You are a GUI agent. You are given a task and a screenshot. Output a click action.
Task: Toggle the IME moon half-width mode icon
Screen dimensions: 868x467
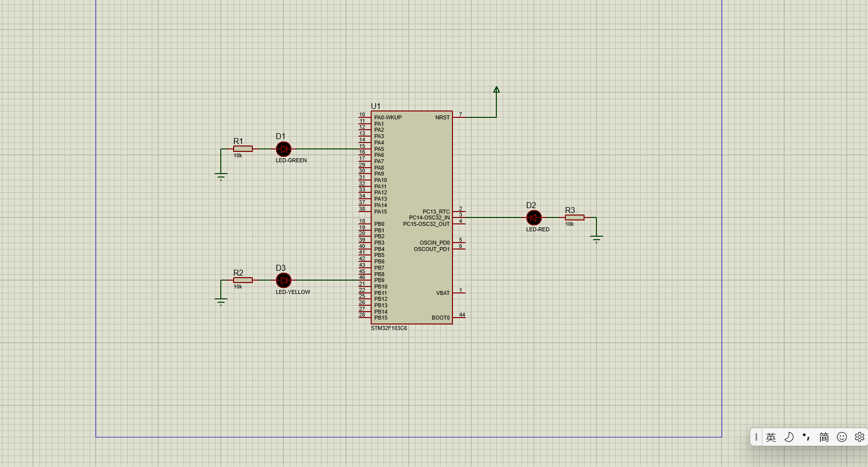[x=789, y=437]
